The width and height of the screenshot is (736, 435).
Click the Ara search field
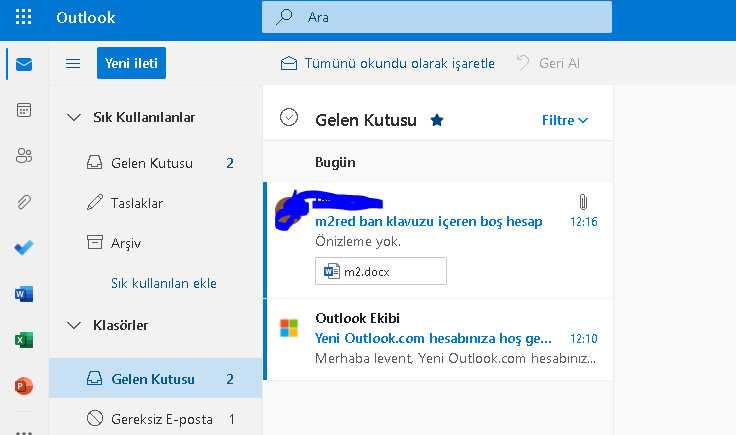point(437,17)
